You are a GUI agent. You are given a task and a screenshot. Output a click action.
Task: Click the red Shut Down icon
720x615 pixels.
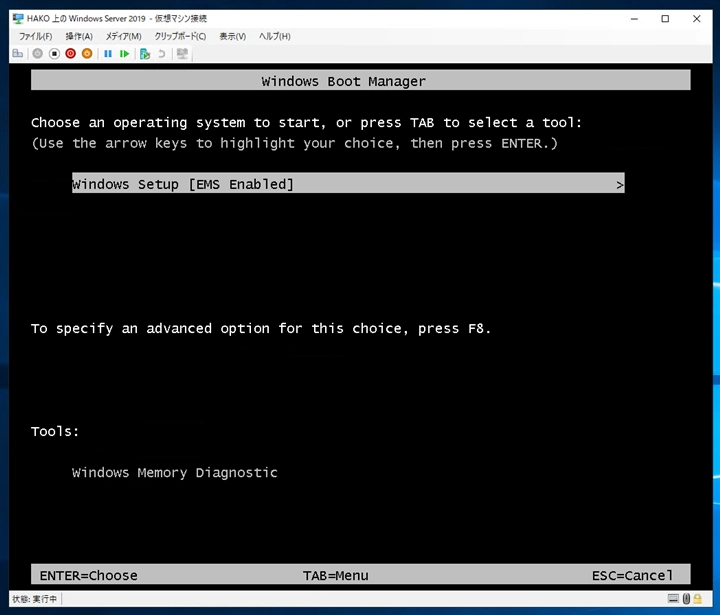70,54
